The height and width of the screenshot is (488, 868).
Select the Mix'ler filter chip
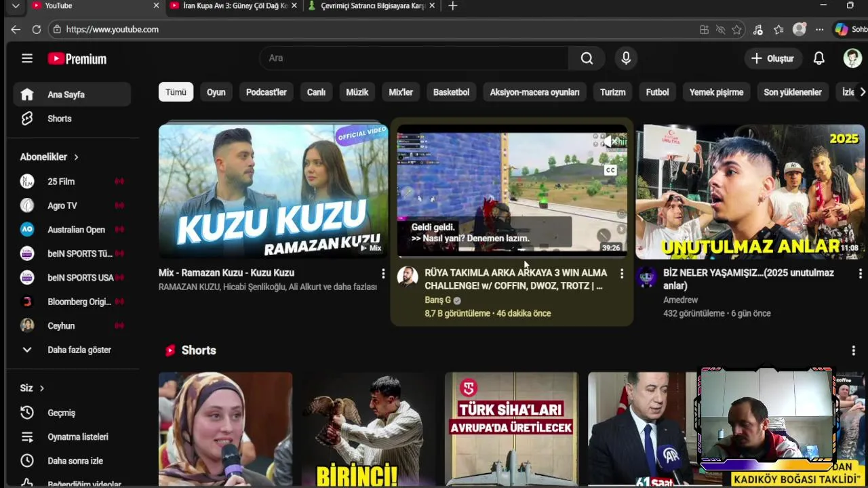[x=401, y=92]
